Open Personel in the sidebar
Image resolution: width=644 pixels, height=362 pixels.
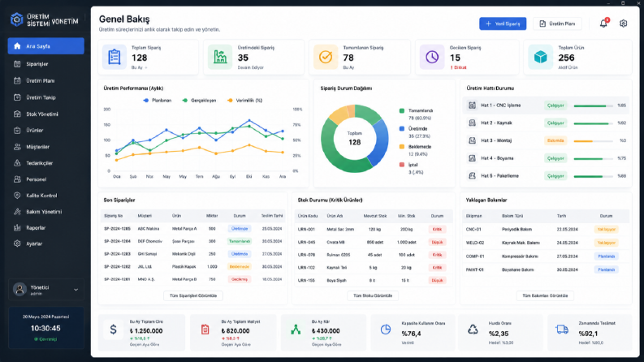click(x=46, y=179)
